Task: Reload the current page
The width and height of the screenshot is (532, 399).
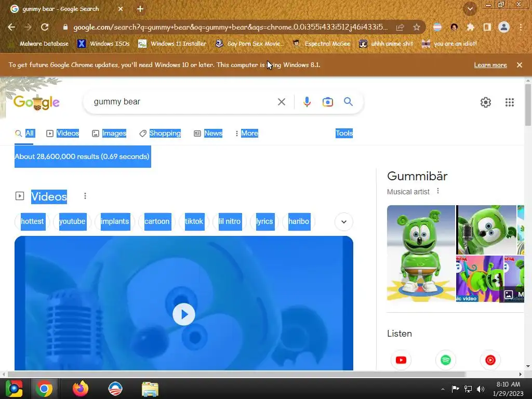Action: click(45, 27)
